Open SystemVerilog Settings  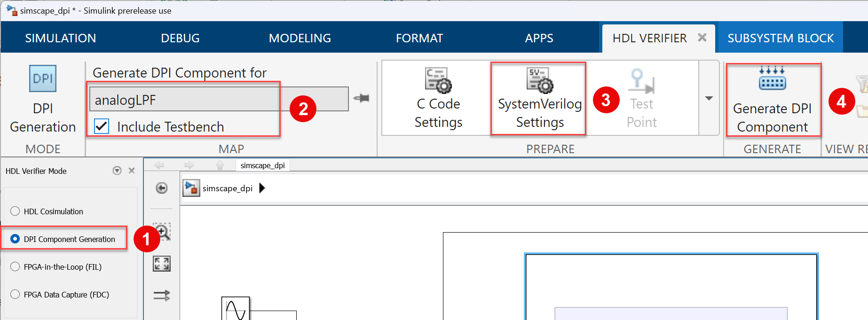point(539,98)
